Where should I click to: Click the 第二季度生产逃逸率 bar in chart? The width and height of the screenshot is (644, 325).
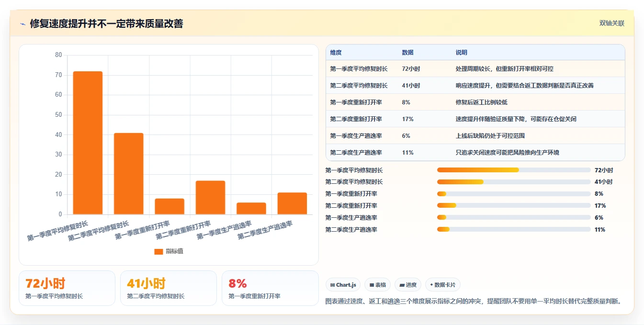(x=292, y=203)
